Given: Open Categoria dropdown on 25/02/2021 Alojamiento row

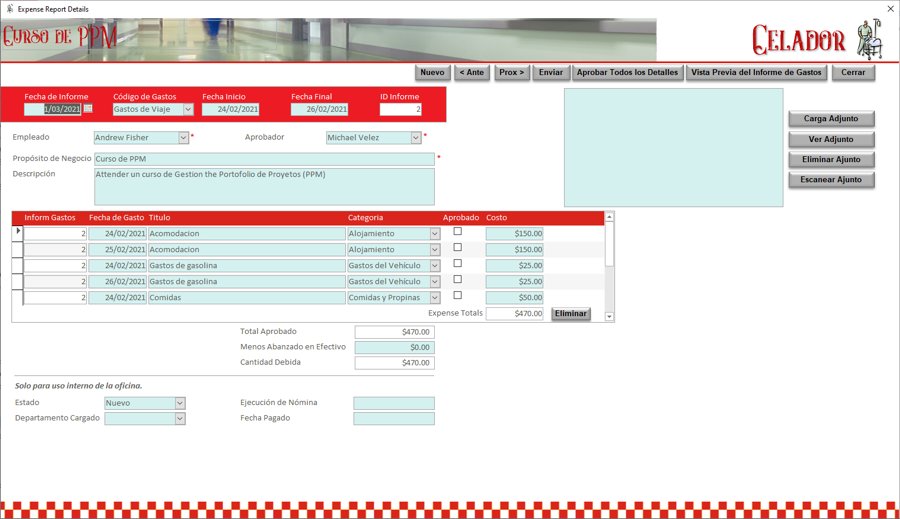Looking at the screenshot, I should pos(435,250).
